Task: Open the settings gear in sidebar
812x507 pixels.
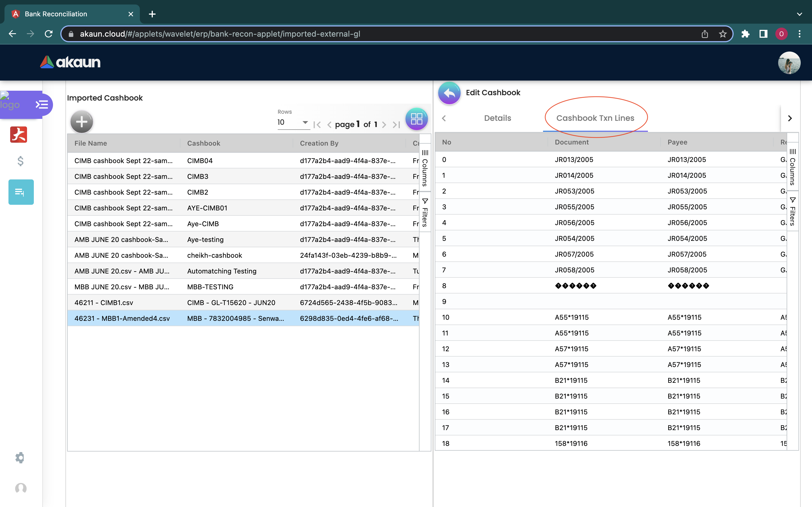Action: [20, 458]
